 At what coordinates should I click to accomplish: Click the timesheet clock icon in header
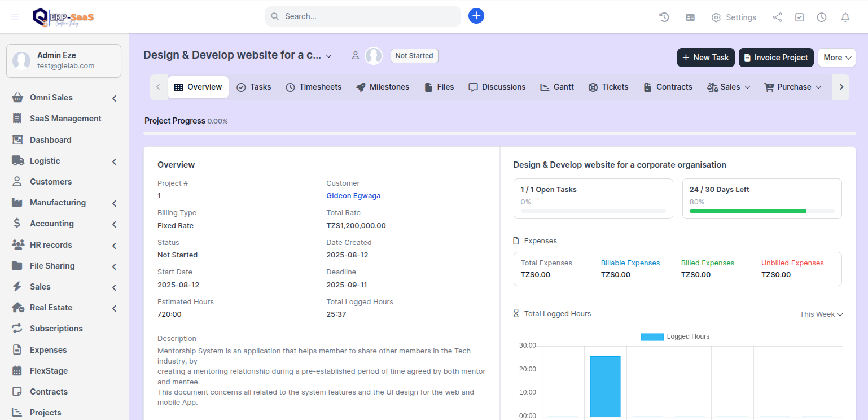click(x=821, y=17)
